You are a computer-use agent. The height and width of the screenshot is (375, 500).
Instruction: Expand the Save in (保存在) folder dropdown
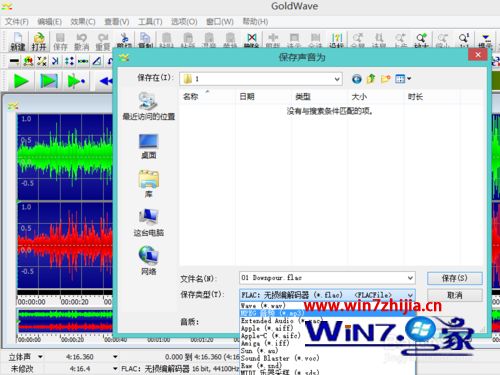[x=337, y=79]
